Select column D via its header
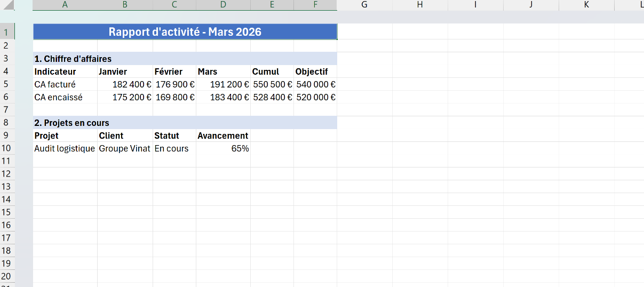 (224, 5)
